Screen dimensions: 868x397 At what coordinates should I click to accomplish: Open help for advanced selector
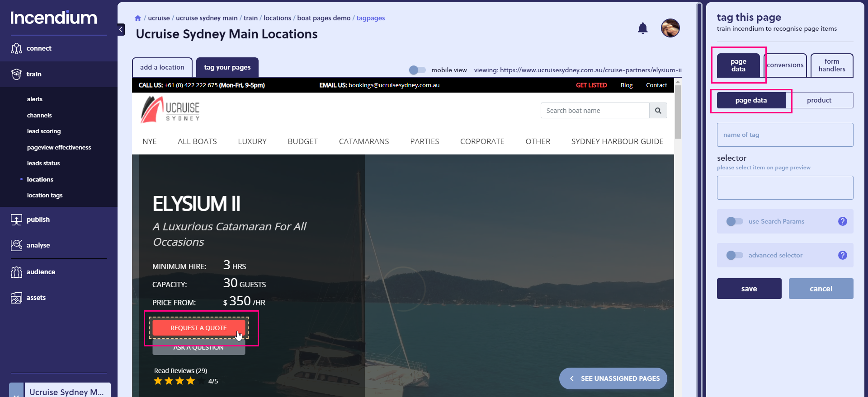[842, 255]
